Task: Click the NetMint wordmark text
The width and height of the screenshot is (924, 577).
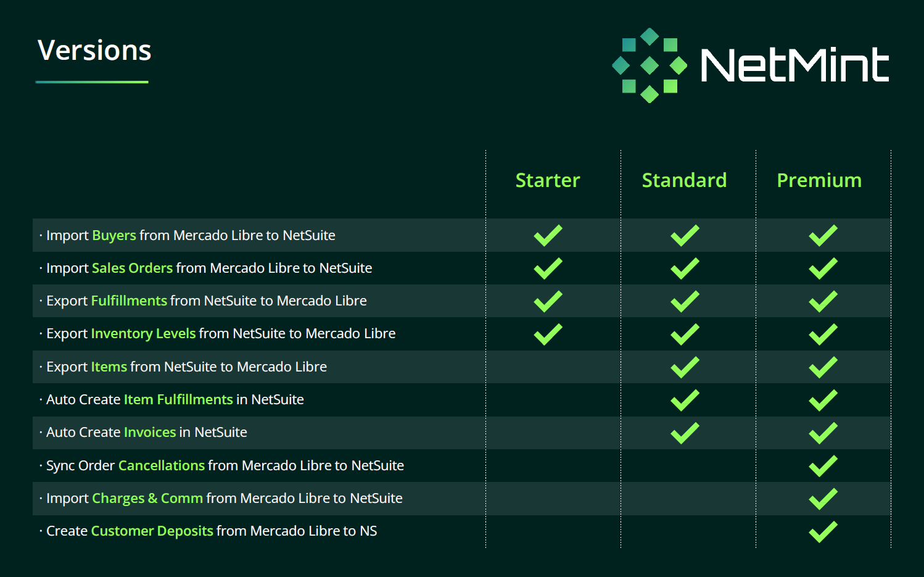Action: point(795,65)
